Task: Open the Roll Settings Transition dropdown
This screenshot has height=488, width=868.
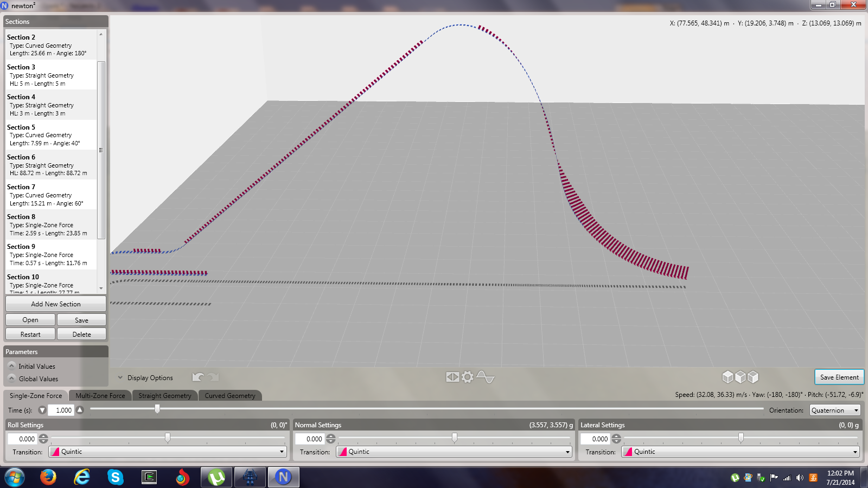Action: 168,452
